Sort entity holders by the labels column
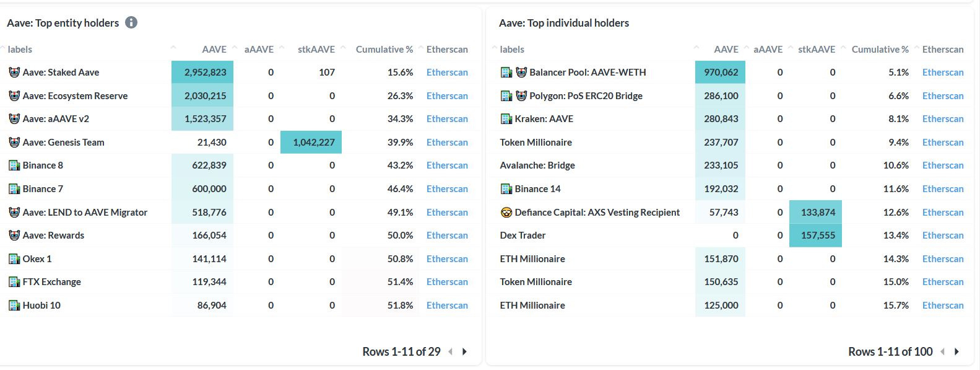The image size is (980, 370). tap(20, 49)
